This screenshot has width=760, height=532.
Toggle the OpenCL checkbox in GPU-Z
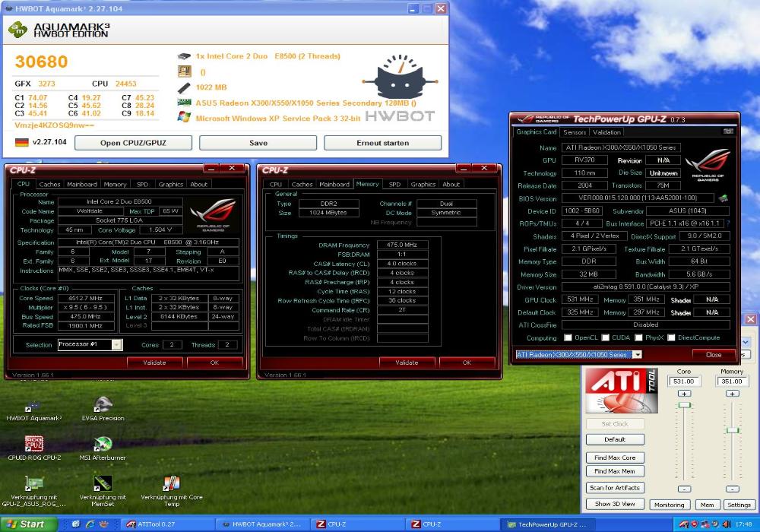coord(568,337)
